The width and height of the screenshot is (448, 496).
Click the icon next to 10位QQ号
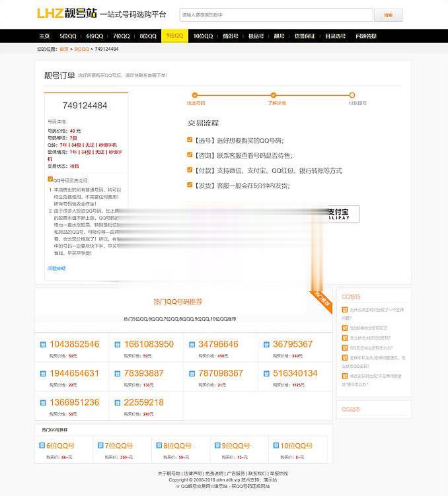[x=276, y=445]
